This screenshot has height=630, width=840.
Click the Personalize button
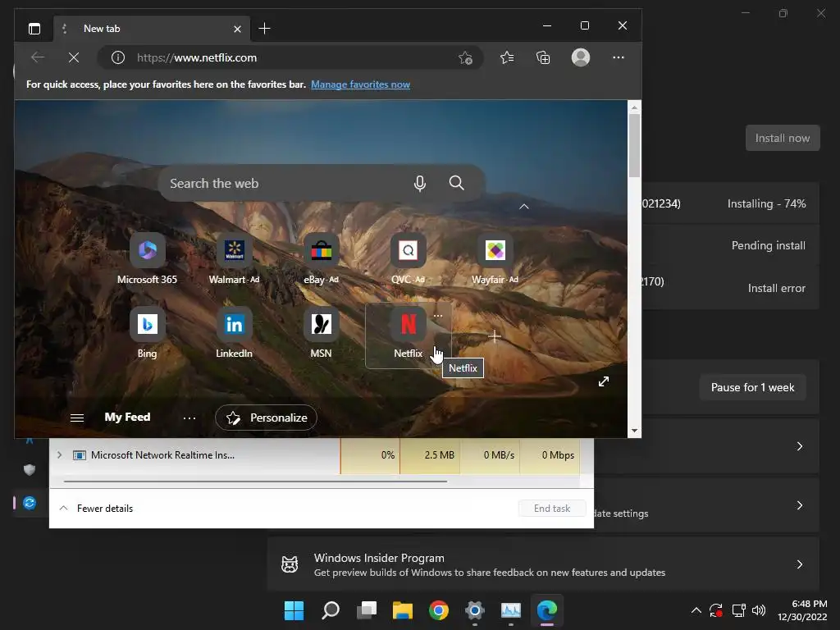click(266, 418)
